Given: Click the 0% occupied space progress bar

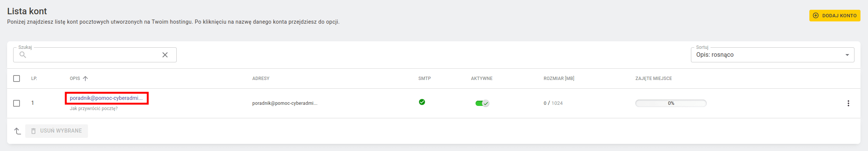Looking at the screenshot, I should click(671, 103).
